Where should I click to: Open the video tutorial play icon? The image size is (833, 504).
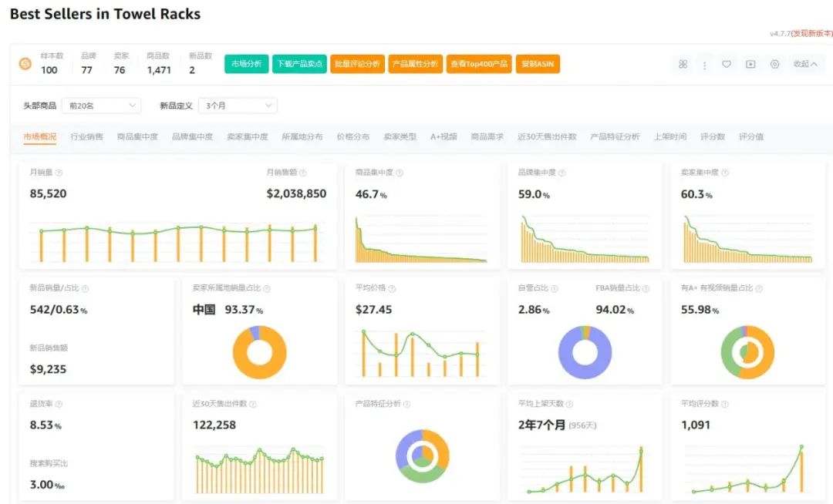(x=750, y=64)
